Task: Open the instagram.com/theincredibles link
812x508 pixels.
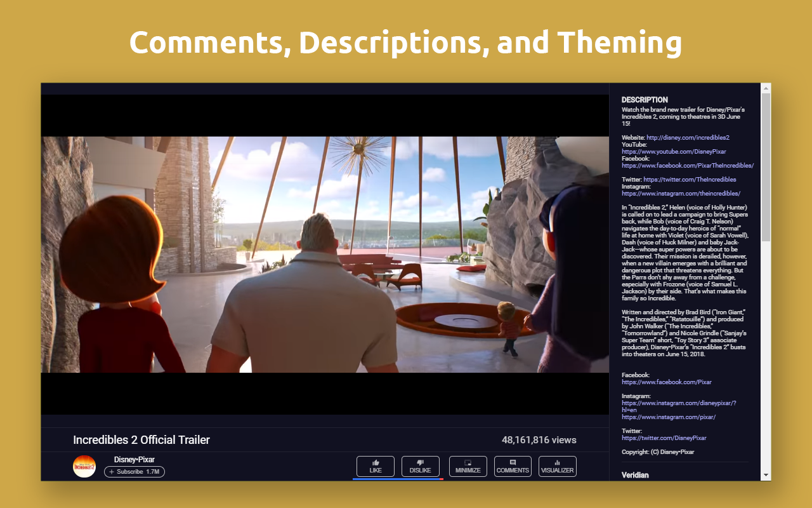Action: [x=681, y=194]
